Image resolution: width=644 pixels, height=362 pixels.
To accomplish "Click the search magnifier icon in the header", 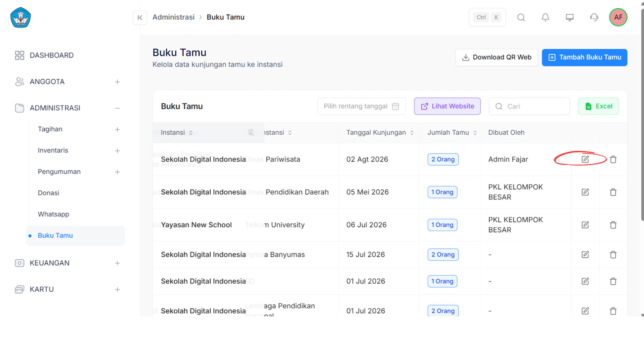I will click(x=521, y=17).
